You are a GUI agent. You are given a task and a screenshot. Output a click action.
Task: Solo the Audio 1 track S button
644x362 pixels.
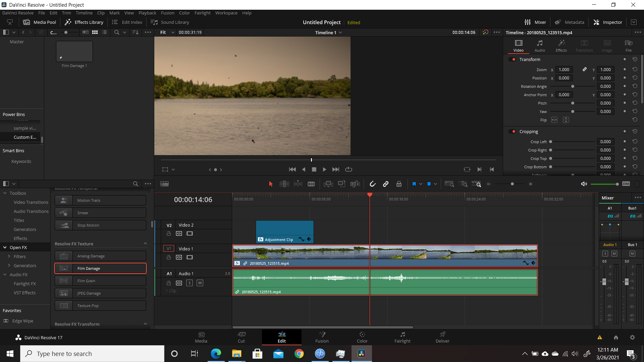(x=190, y=283)
